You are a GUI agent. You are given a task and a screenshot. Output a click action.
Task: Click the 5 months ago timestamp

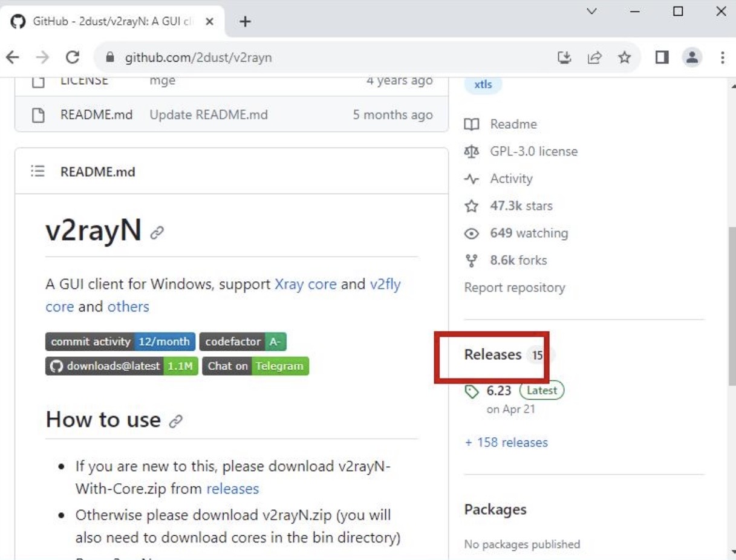393,115
